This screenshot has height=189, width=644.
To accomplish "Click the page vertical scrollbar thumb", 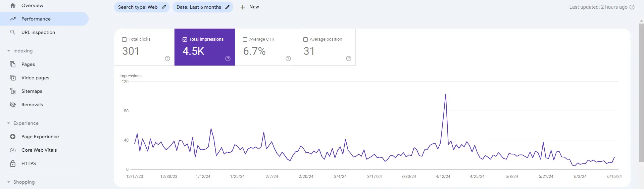I will click(641, 93).
